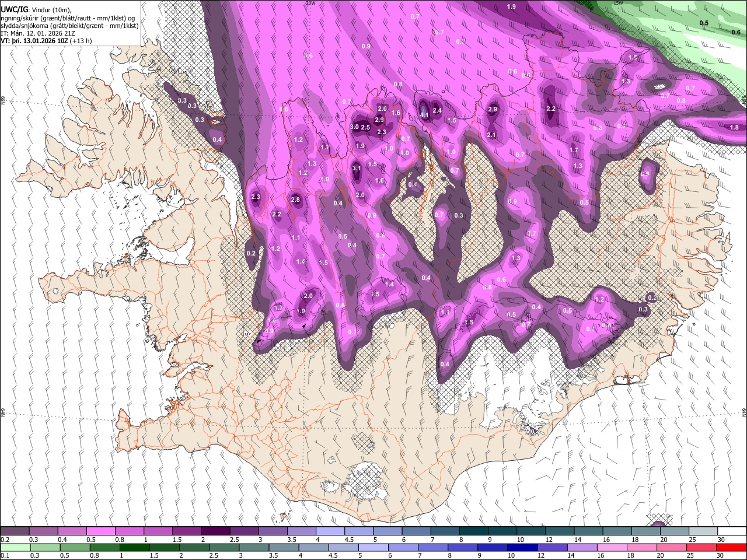Screen dimensions: 747x560
Task: Click the "Vindur (10m)" header text
Action: point(50,9)
